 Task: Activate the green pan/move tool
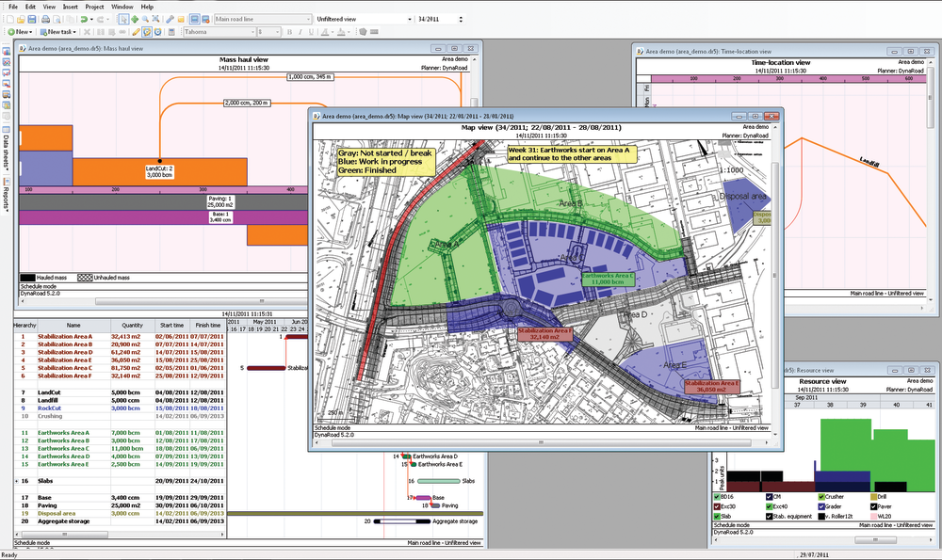135,19
